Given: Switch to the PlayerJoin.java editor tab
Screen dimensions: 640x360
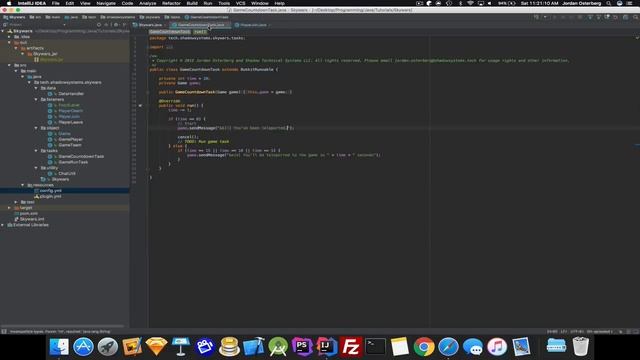Looking at the screenshot, I should coord(253,25).
